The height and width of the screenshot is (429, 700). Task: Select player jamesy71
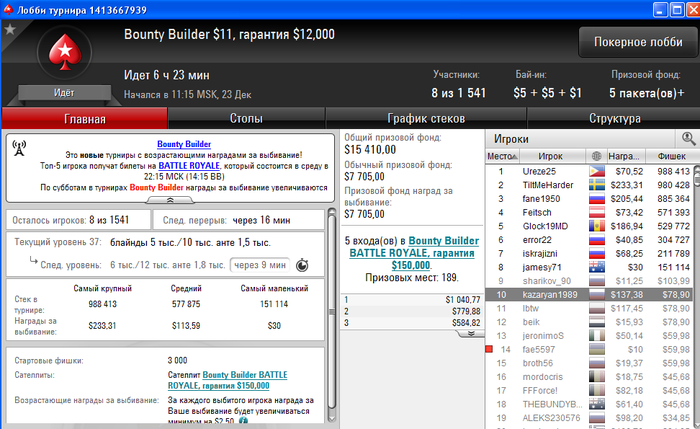pos(589,267)
